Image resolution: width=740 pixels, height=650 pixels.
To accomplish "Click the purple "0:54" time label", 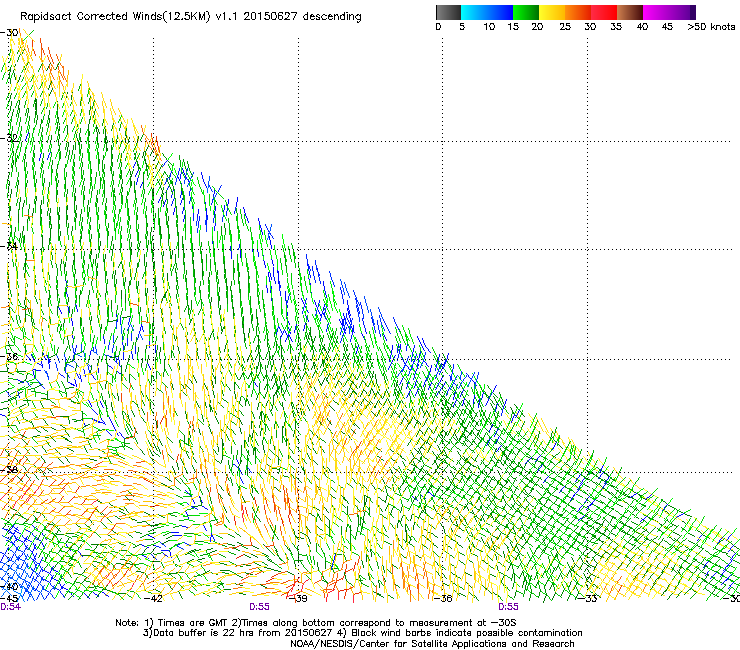I will [x=10, y=607].
